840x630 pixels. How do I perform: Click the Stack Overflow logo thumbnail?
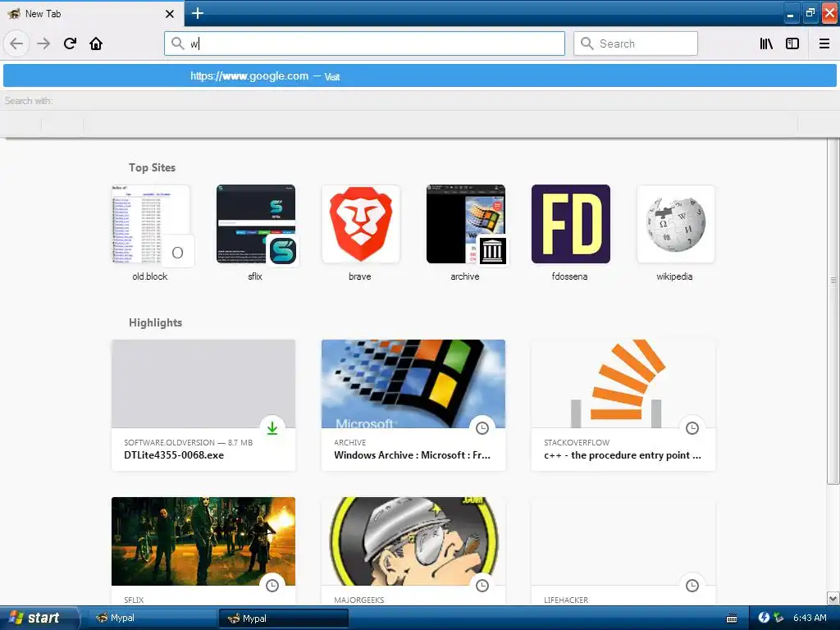(x=623, y=384)
